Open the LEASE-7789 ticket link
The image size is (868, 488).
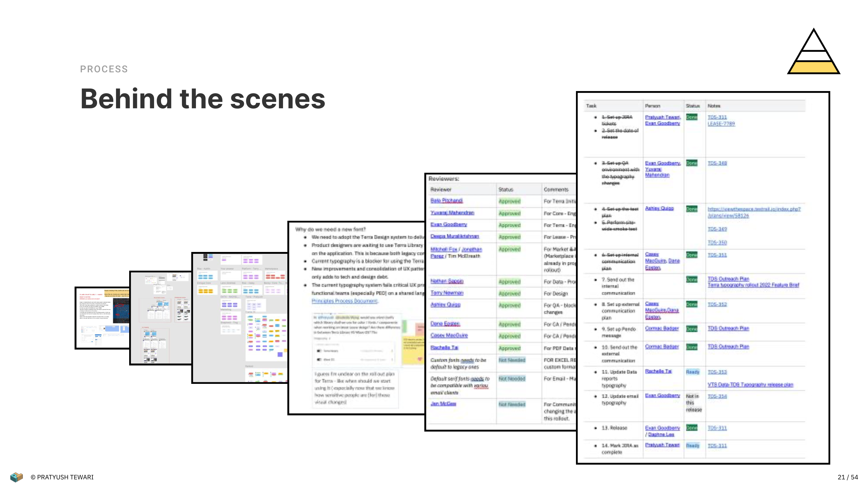(721, 124)
